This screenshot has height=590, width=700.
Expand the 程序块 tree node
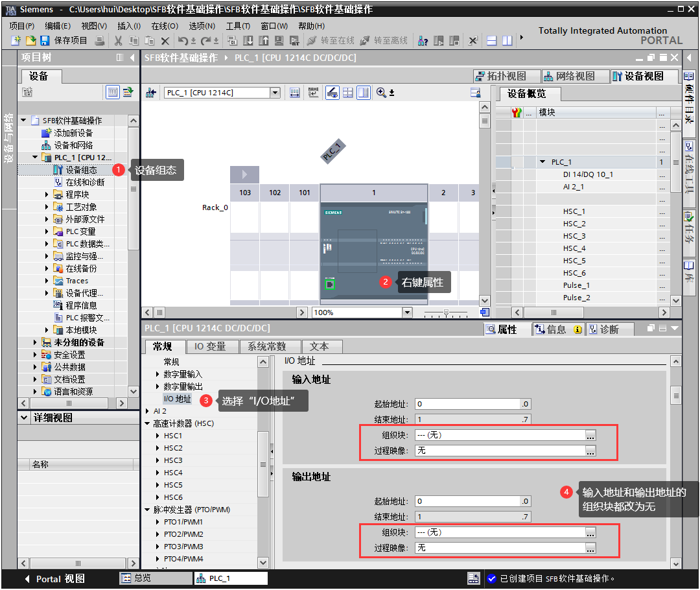click(x=47, y=195)
